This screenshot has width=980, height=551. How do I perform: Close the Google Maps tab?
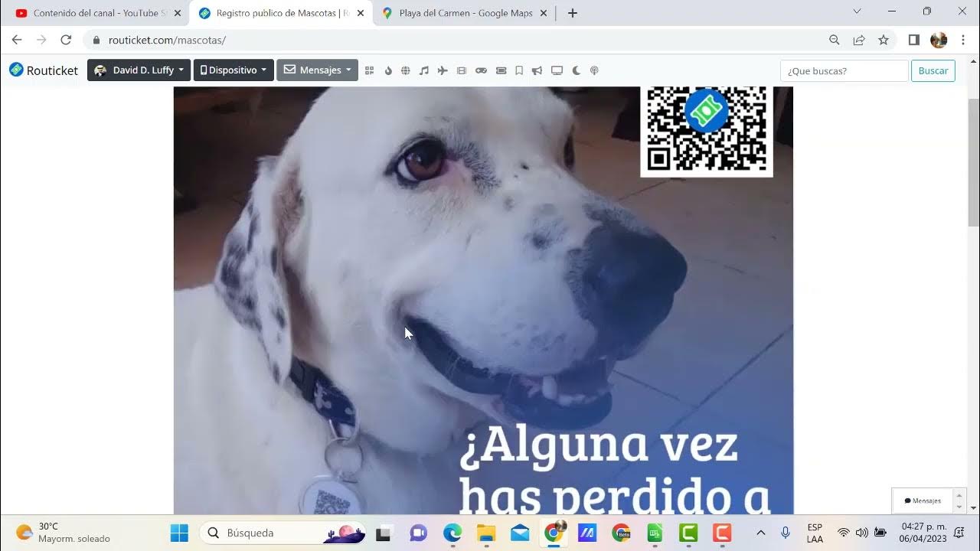(544, 13)
